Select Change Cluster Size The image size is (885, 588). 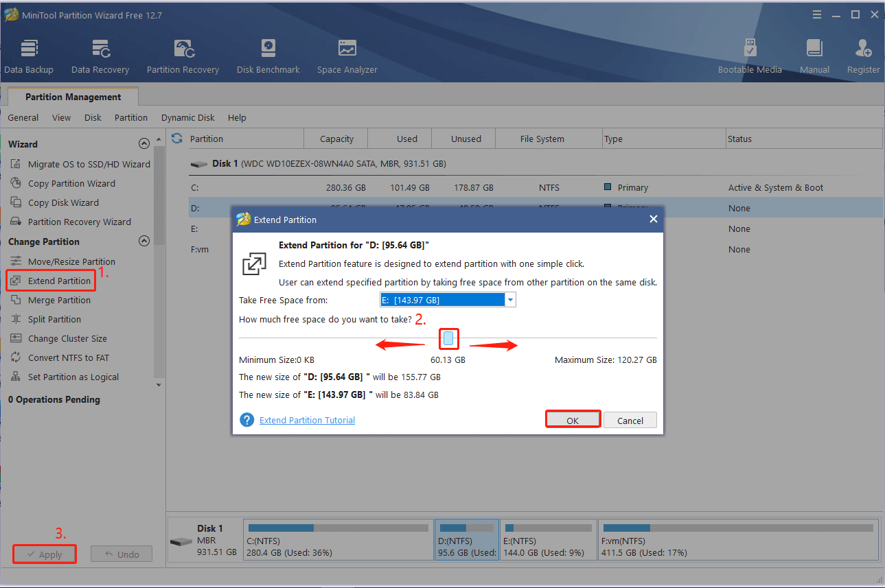pyautogui.click(x=59, y=338)
